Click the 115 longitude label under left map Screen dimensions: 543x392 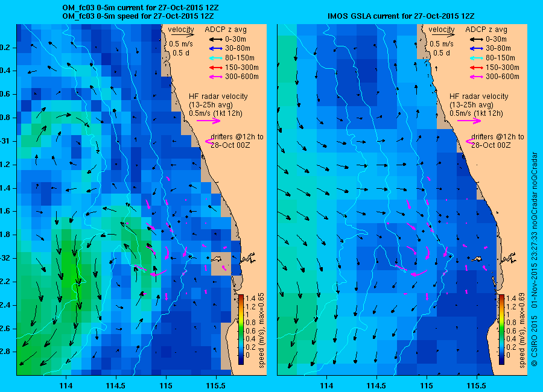[166, 386]
